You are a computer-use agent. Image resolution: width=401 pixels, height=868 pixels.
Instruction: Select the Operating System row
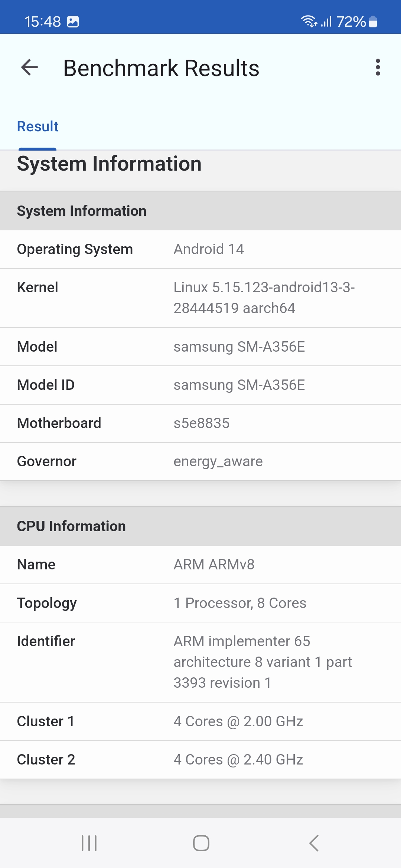[x=200, y=249]
